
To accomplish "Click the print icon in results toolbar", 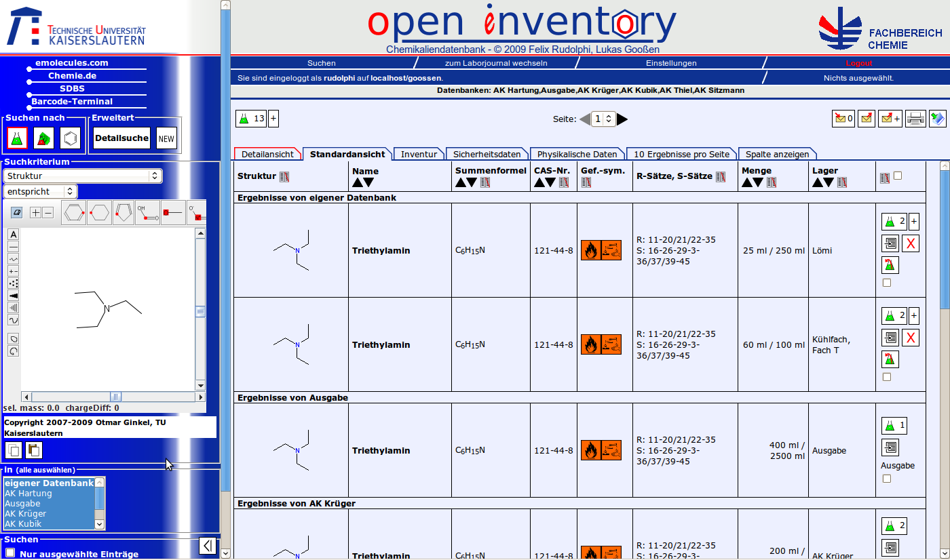I will [x=916, y=119].
